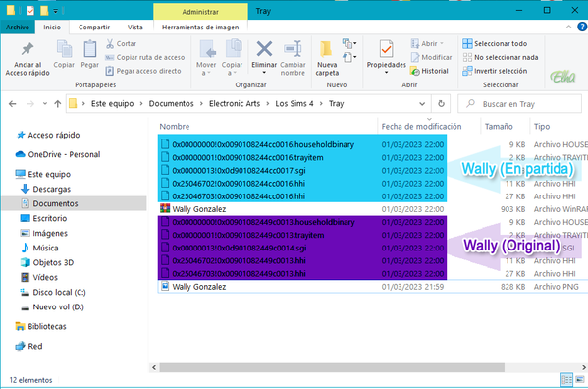This screenshot has height=389, width=588.
Task: Click the horizontal scrollbar thumb
Action: (332, 367)
